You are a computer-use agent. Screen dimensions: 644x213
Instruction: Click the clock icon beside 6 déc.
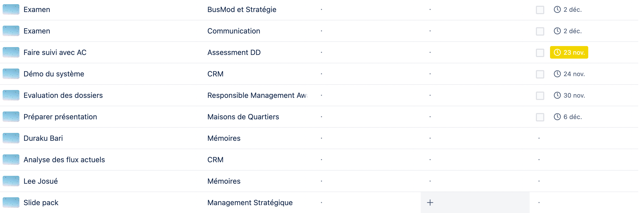coord(557,117)
